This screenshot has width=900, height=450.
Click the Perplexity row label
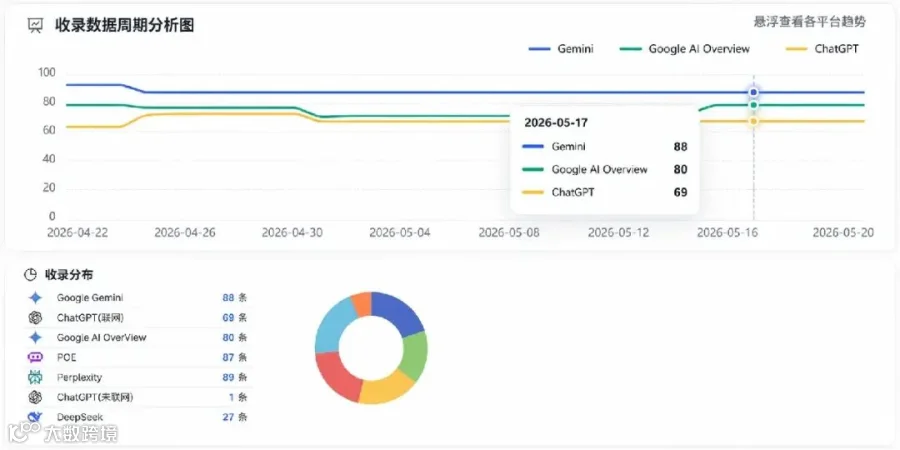pyautogui.click(x=79, y=377)
